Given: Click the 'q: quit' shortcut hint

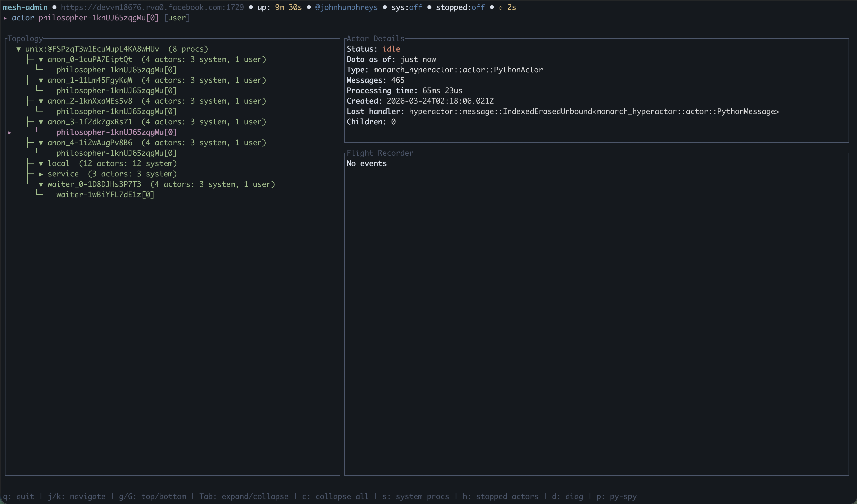Looking at the screenshot, I should (18, 497).
